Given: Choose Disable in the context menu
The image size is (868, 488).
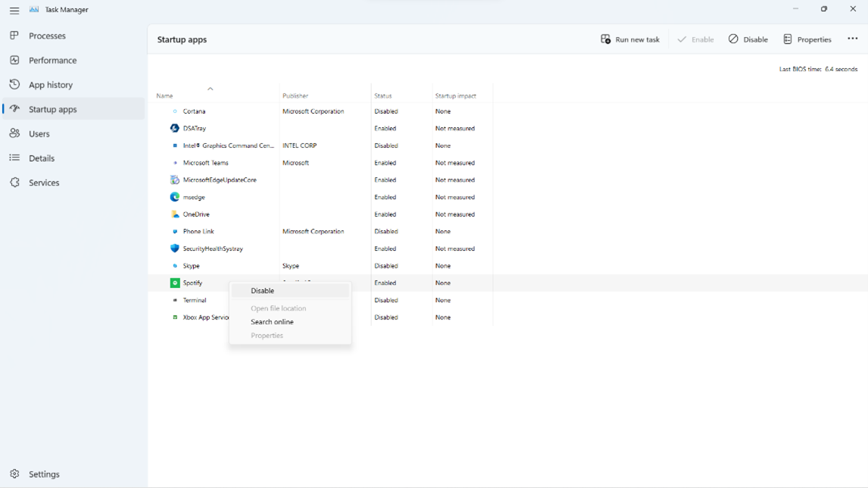Looking at the screenshot, I should click(263, 291).
